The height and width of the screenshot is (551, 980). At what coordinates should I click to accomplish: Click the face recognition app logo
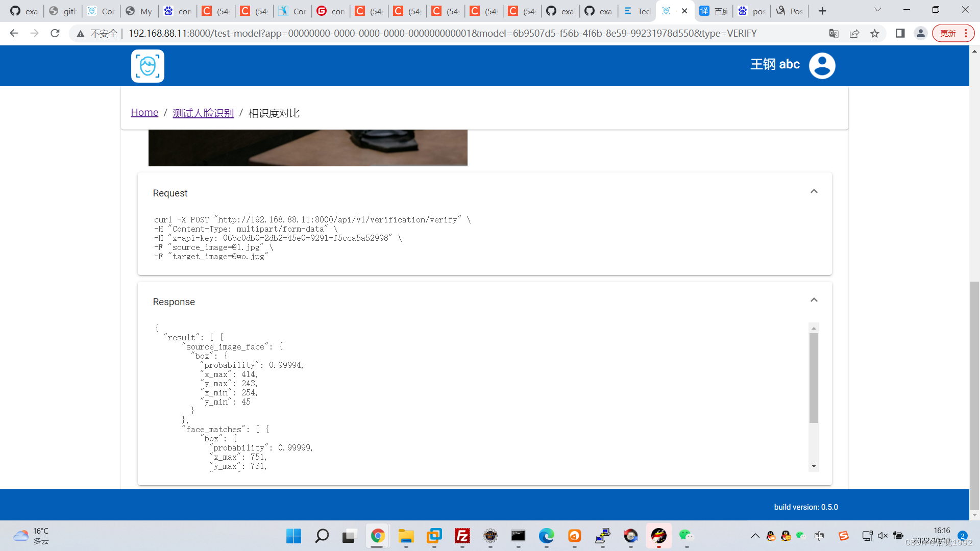[x=148, y=66]
